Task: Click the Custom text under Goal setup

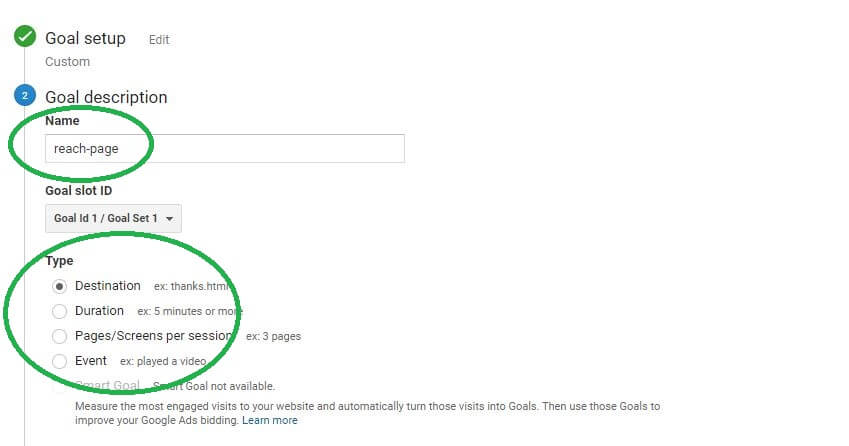Action: point(67,62)
